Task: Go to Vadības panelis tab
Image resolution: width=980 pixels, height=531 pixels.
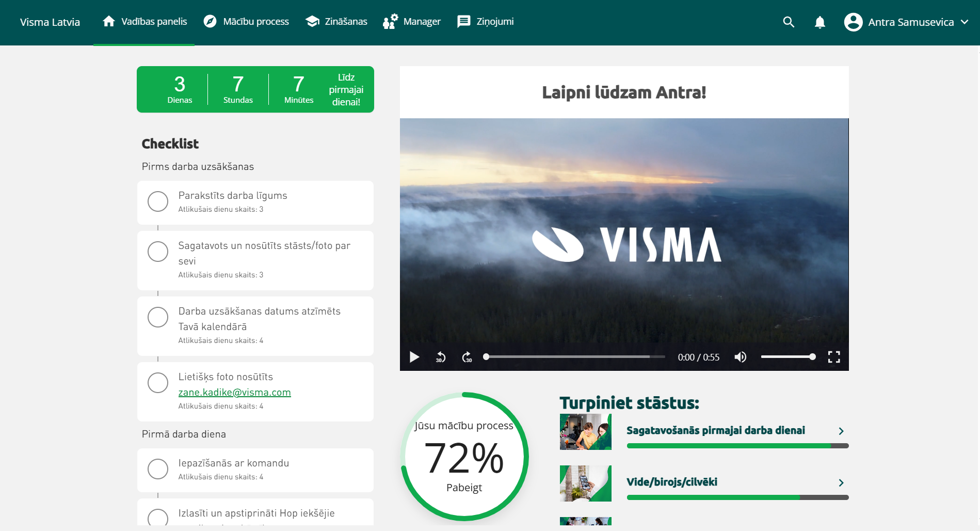Action: 144,22
